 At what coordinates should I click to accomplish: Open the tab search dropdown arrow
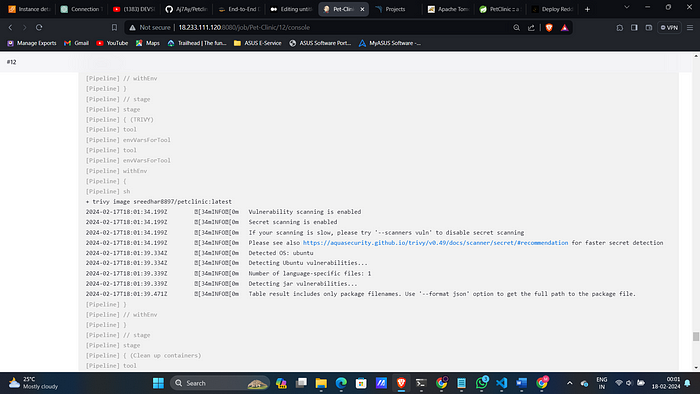(x=627, y=7)
